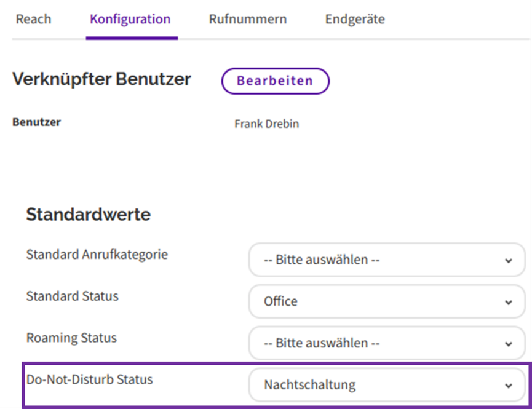Click the linked user name Frank Drebin
The image size is (532, 409).
coord(266,124)
